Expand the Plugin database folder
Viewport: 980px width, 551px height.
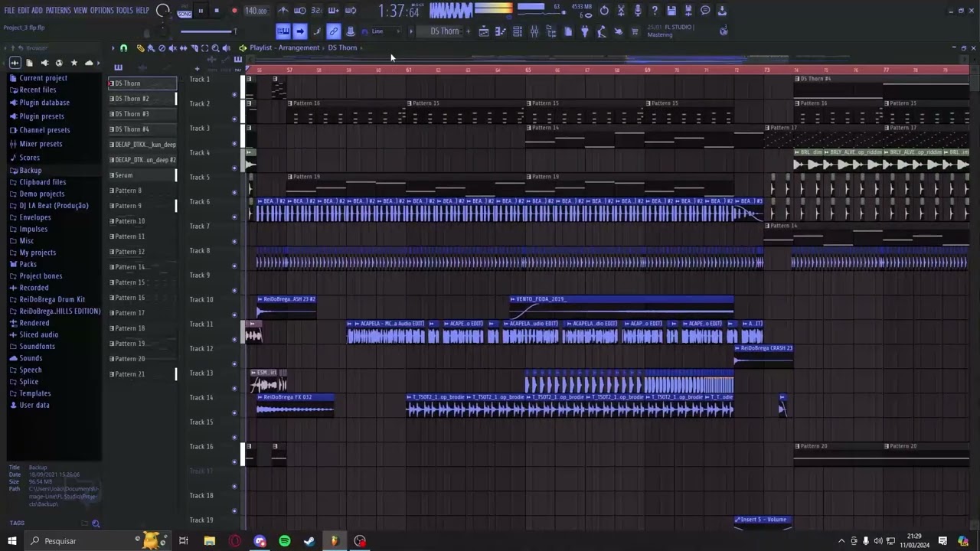click(x=44, y=103)
